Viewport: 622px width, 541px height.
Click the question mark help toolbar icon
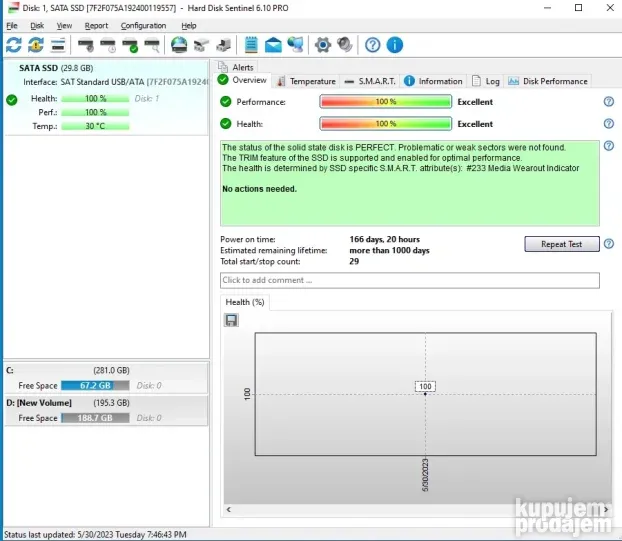coord(373,45)
